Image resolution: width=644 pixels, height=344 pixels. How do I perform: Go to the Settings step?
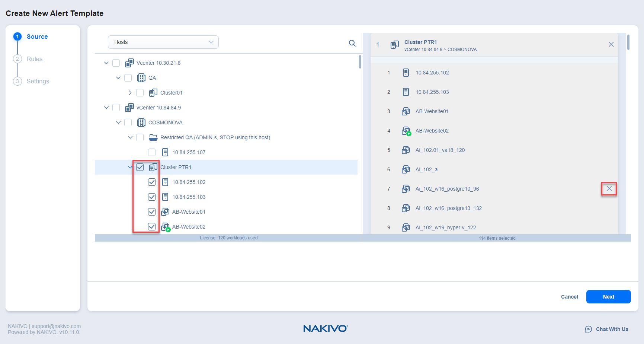pyautogui.click(x=38, y=81)
